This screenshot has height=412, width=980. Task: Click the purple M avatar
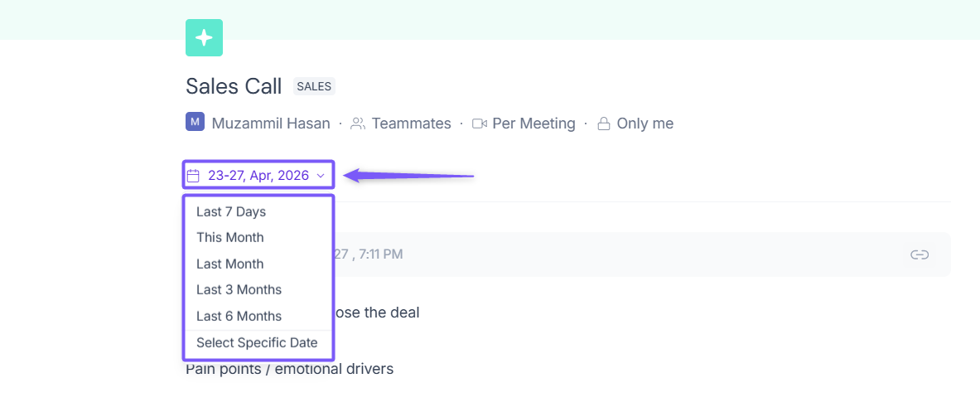(195, 122)
